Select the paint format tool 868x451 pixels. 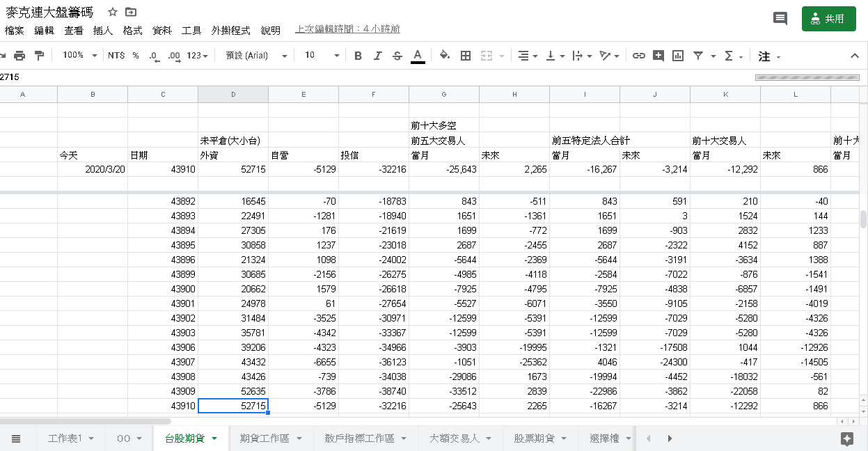(x=39, y=56)
